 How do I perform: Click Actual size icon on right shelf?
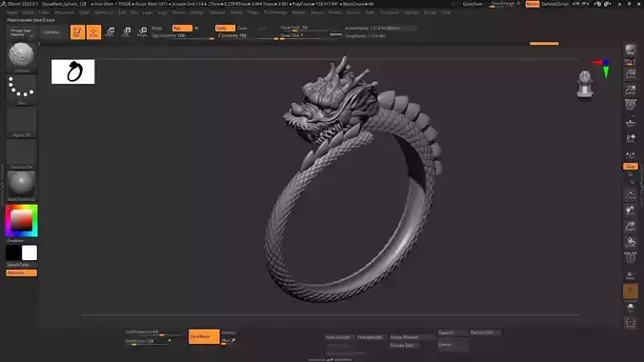630,74
